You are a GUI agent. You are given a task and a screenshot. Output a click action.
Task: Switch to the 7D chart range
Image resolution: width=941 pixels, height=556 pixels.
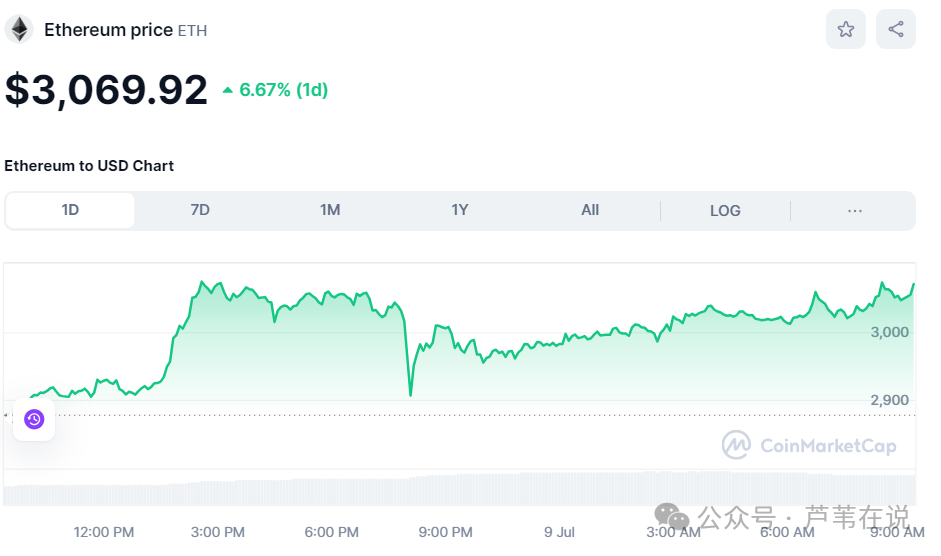pyautogui.click(x=200, y=210)
